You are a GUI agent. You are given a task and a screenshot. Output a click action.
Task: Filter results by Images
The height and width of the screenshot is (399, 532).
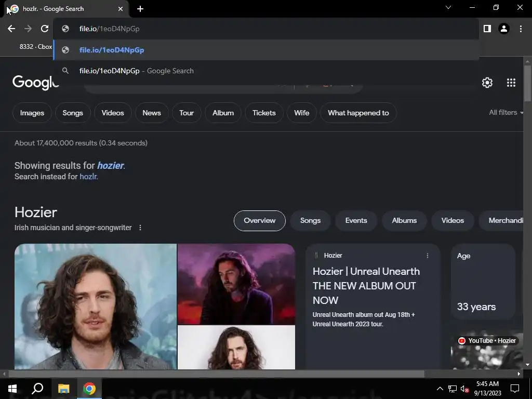point(32,113)
